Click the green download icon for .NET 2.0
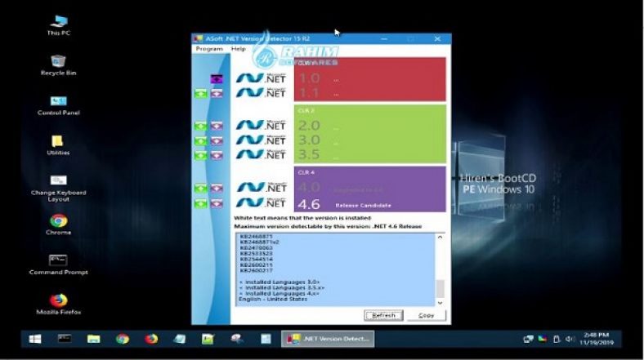Screen dimensions: 644x360 201,126
